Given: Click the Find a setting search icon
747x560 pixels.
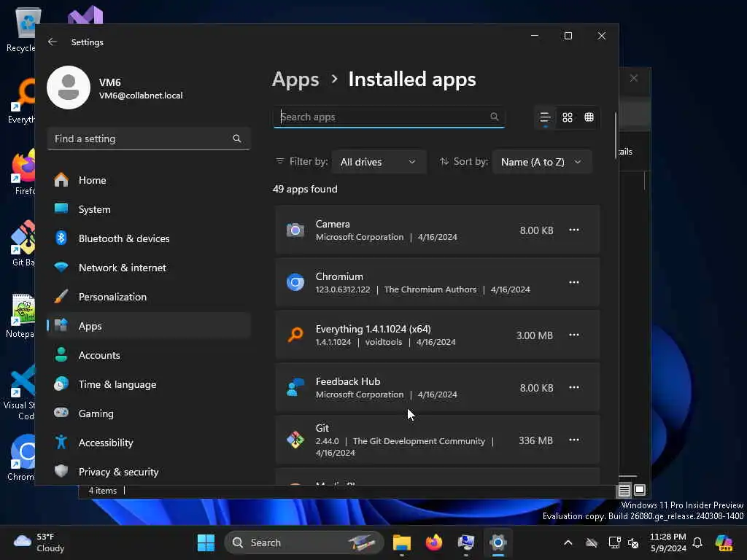Looking at the screenshot, I should (237, 139).
